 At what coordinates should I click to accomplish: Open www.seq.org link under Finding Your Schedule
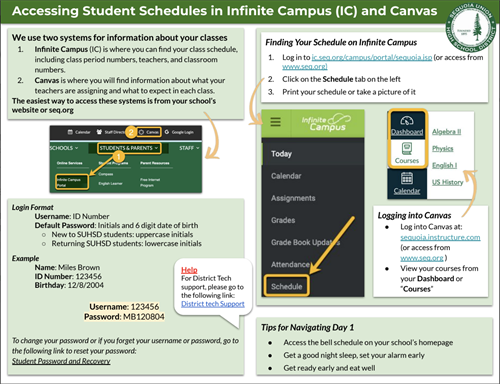(x=305, y=66)
